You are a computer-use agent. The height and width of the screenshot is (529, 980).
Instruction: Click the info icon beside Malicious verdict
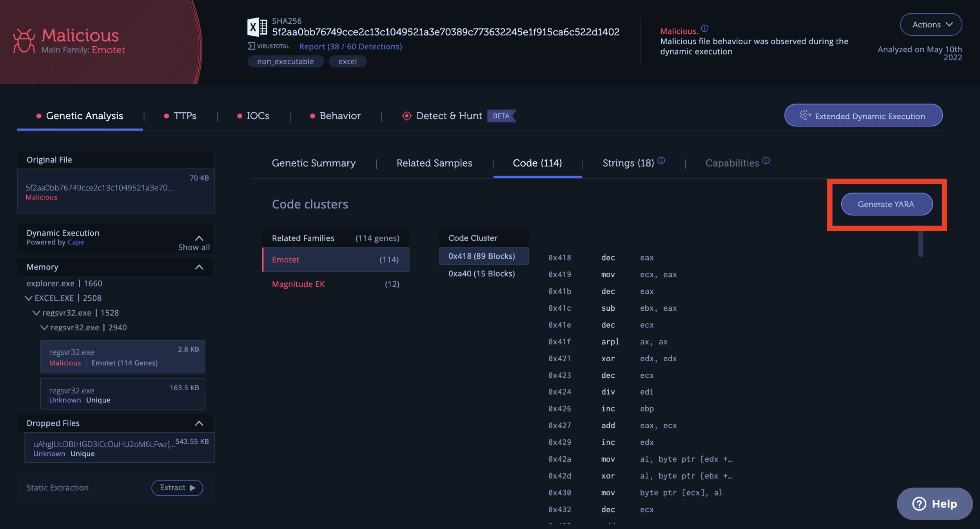coord(704,28)
